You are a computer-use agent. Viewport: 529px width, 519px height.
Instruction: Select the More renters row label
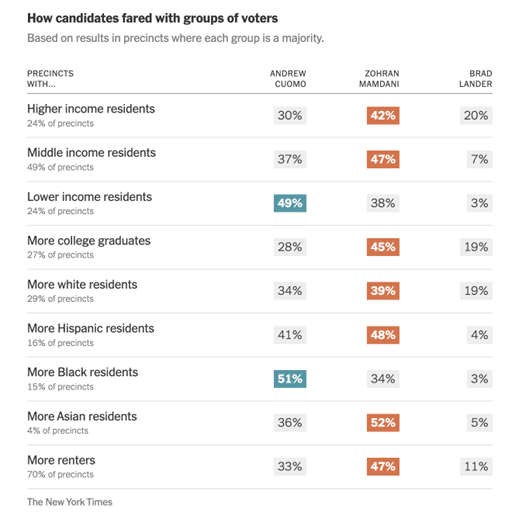click(61, 460)
